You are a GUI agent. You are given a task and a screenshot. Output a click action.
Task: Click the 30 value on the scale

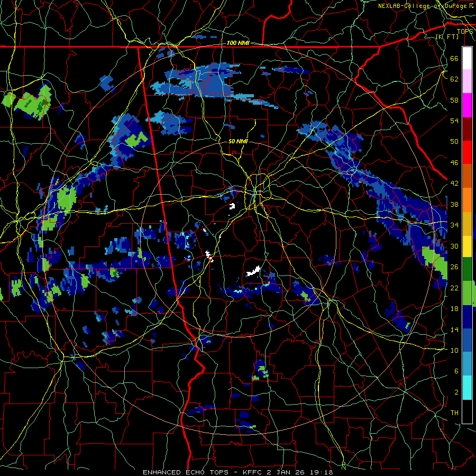pos(454,246)
